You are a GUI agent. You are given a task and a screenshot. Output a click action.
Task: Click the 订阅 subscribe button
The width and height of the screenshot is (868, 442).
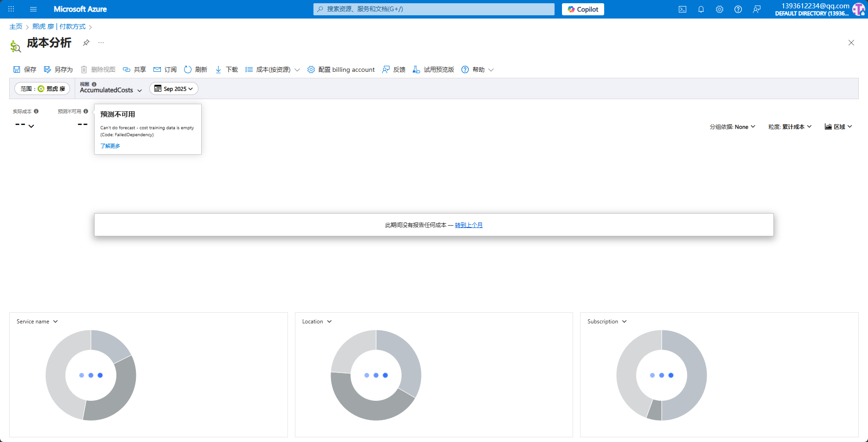(165, 69)
